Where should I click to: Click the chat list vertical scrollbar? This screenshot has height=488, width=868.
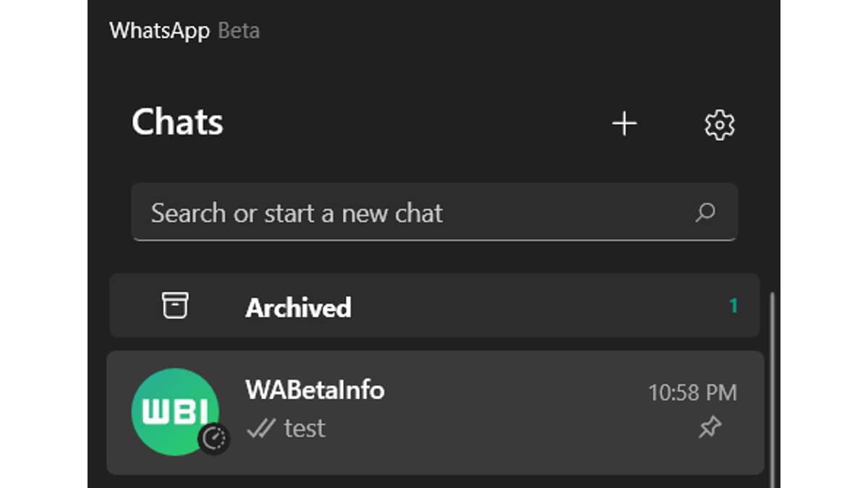click(x=773, y=390)
